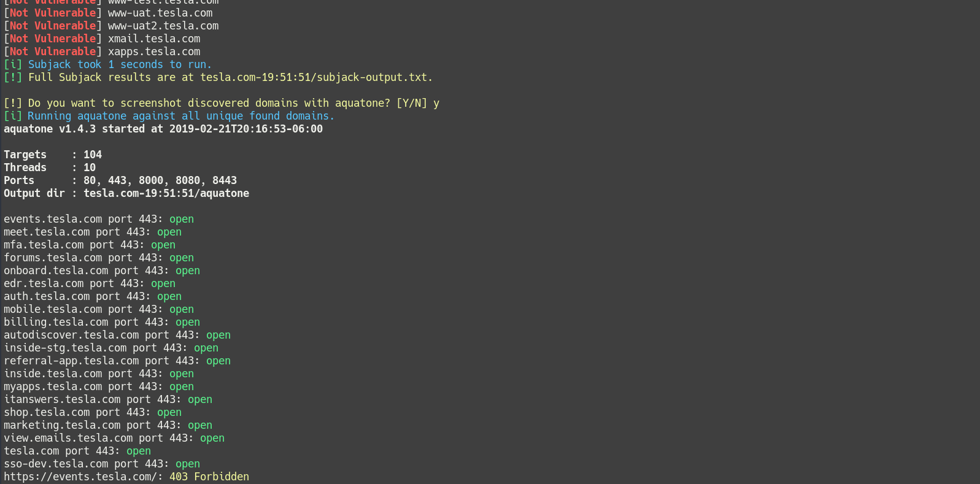
Task: Click the open status for autodiscover.tesla.com
Action: tap(218, 335)
